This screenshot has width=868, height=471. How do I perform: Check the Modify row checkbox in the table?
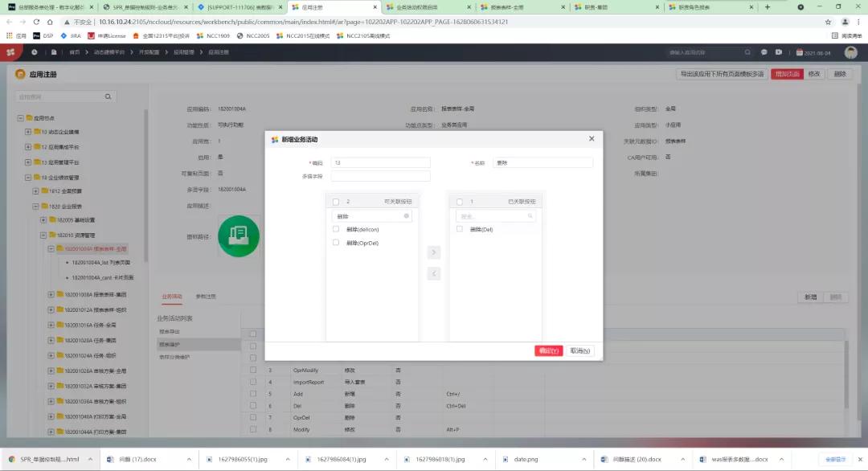[253, 429]
